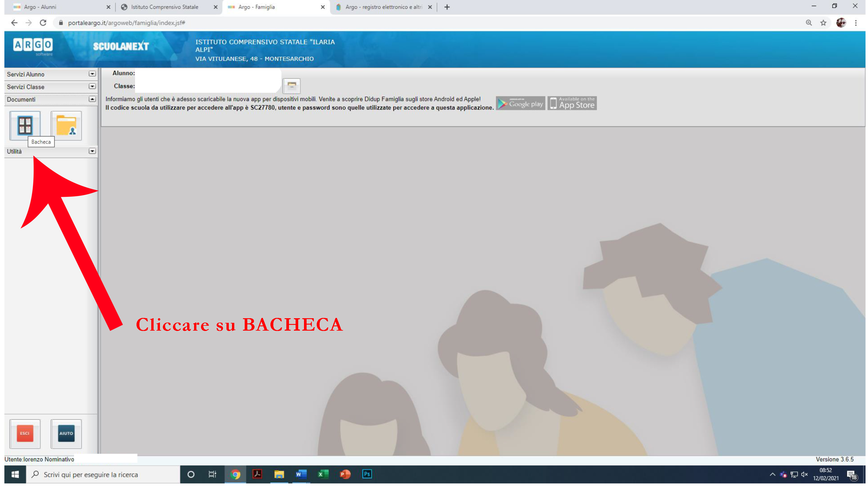The image size is (868, 487).
Task: Click the browser zoom magnifier icon
Action: (809, 23)
